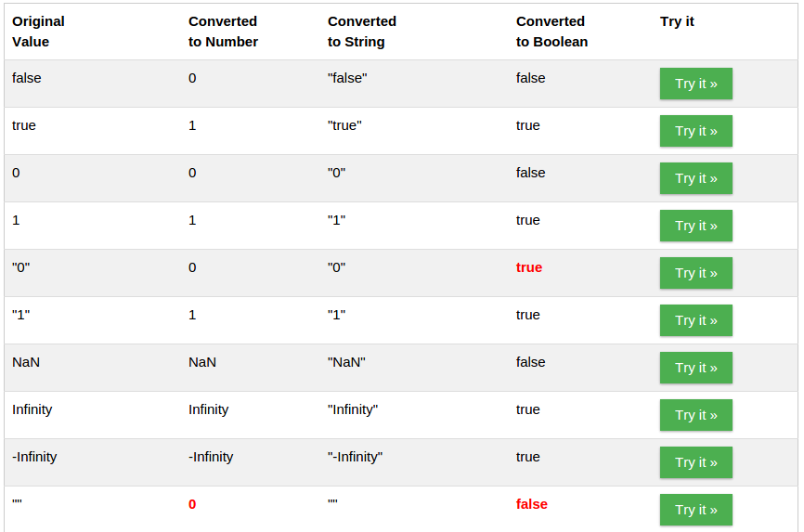
Task: Click the "NaN" quoted string cell
Action: [x=346, y=362]
